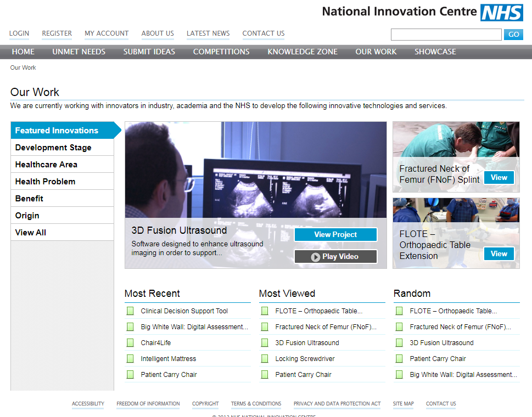
Task: Click document icon beside Intelligent Mattress
Action: point(130,359)
